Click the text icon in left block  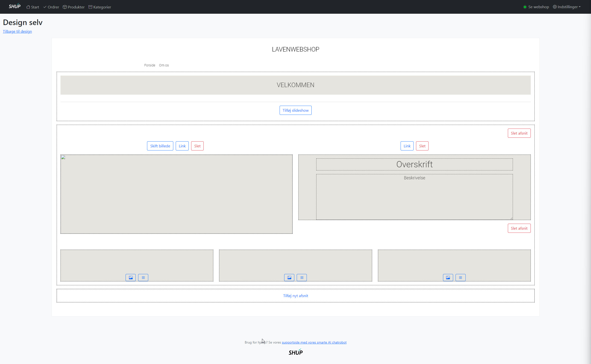pos(143,278)
